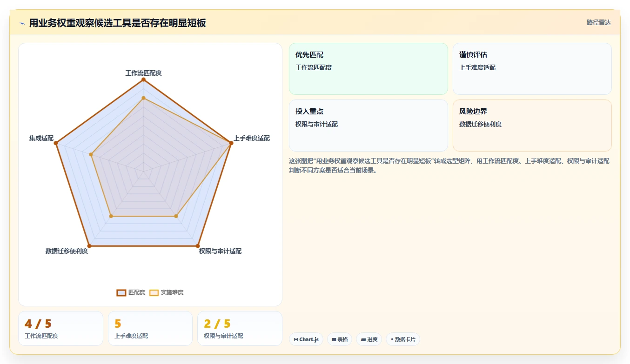Click 数据迁移便利度 text inside 风险边界 card

point(480,124)
